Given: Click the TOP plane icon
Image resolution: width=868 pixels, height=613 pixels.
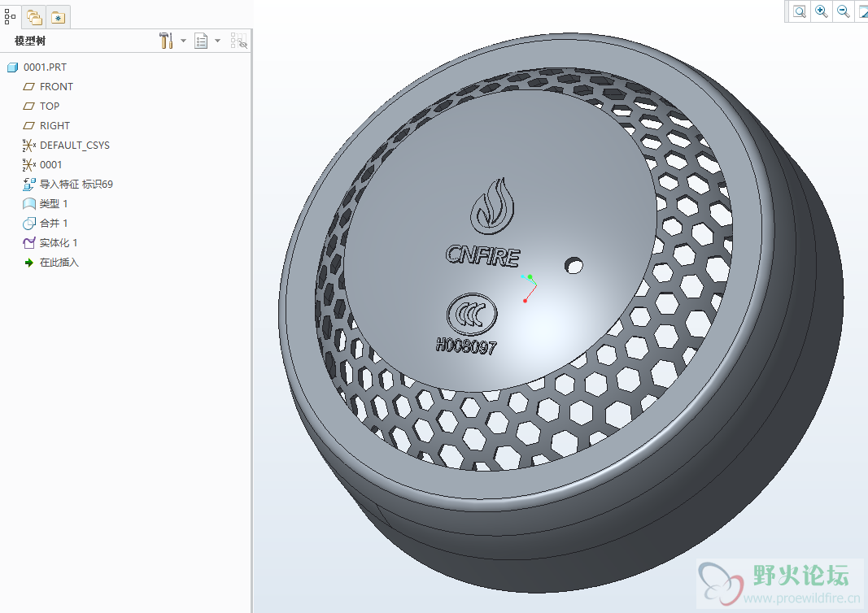Looking at the screenshot, I should click(28, 107).
